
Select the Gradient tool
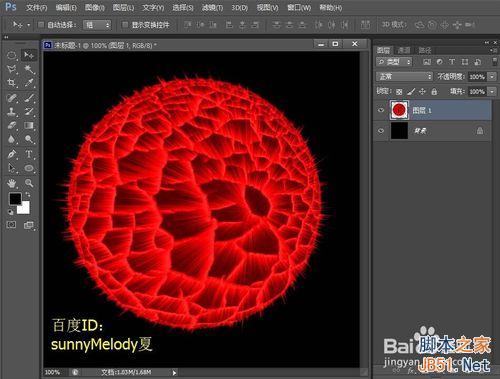[x=29, y=125]
